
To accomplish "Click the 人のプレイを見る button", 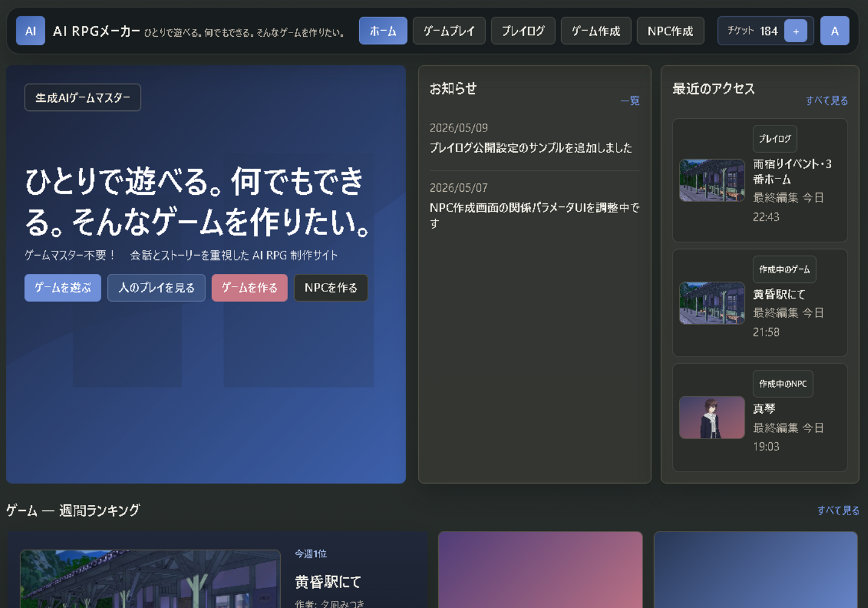I will 156,288.
